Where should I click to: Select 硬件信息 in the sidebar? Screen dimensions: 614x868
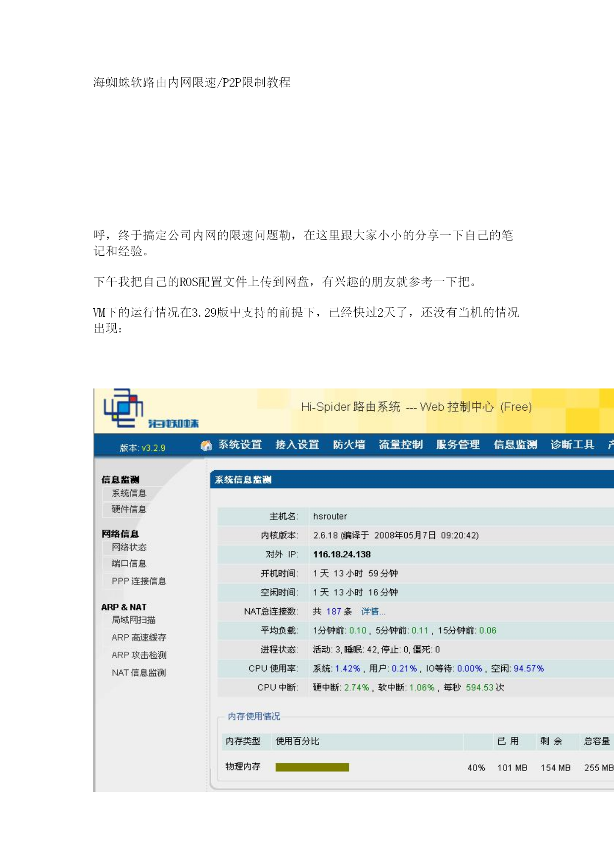[x=129, y=510]
